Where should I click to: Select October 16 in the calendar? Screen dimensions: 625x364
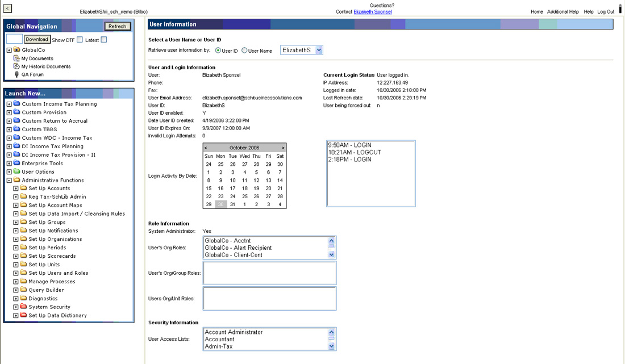pyautogui.click(x=220, y=189)
